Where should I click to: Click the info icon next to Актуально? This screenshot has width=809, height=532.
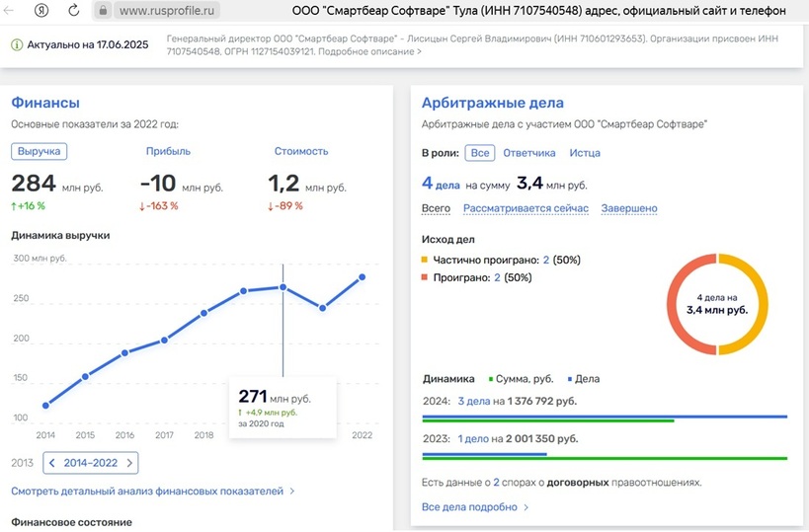(17, 44)
